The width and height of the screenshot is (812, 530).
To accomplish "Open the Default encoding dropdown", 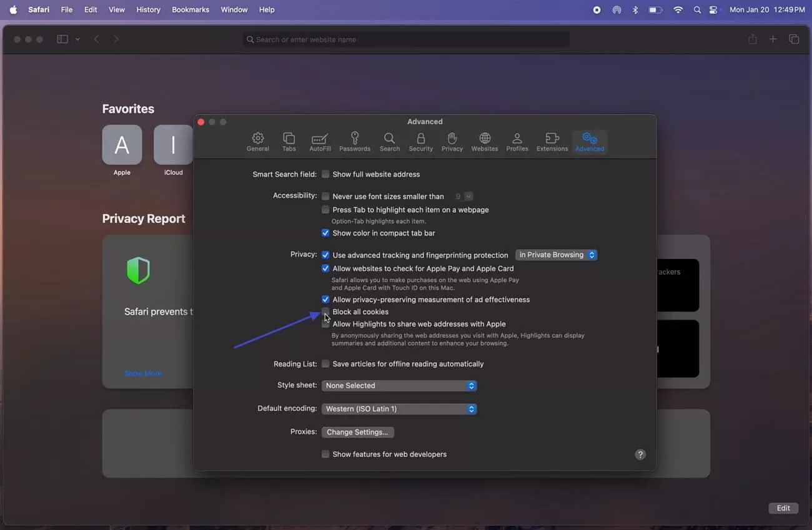I will (399, 408).
